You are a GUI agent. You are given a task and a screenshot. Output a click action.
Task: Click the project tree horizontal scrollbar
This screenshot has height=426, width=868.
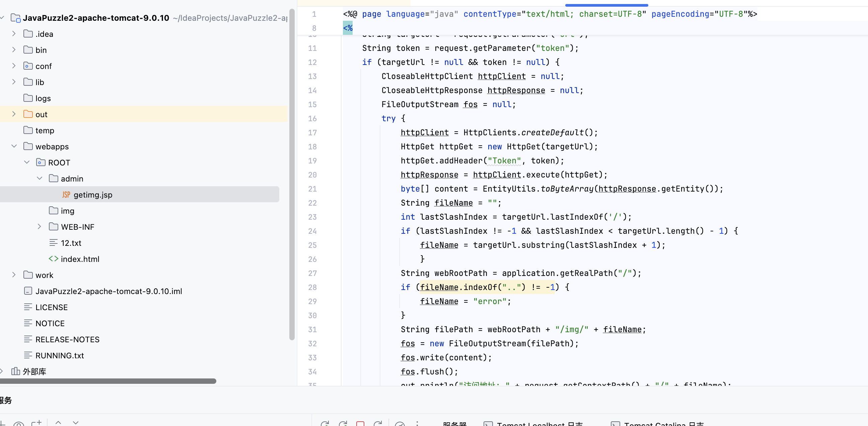[108, 381]
